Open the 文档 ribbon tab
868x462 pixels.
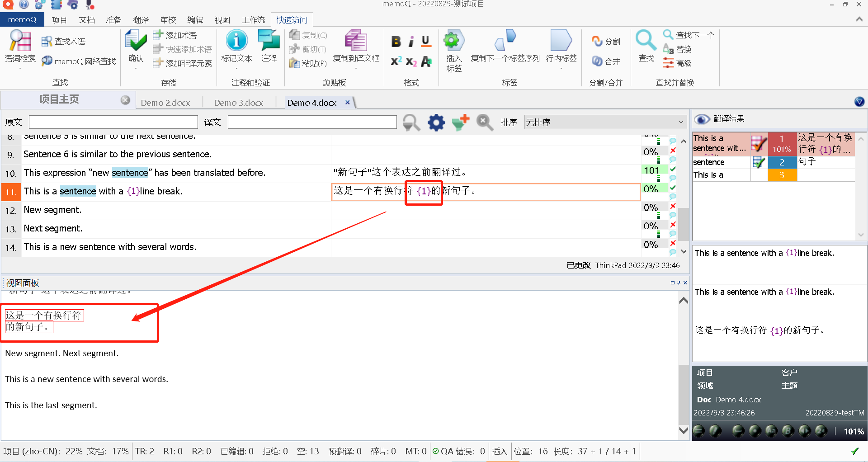pyautogui.click(x=87, y=20)
